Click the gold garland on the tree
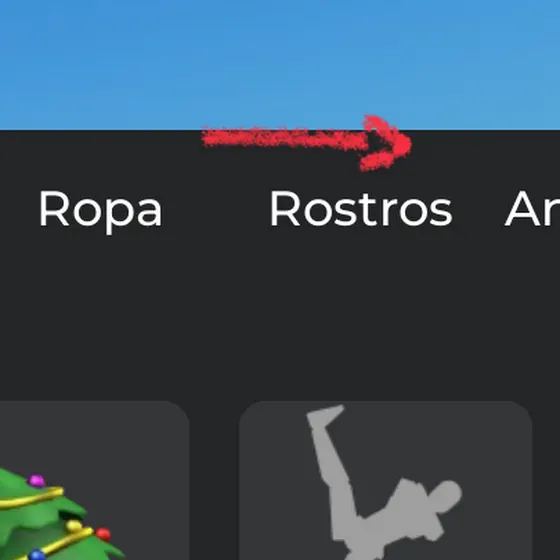The image size is (560, 560). click(32, 498)
